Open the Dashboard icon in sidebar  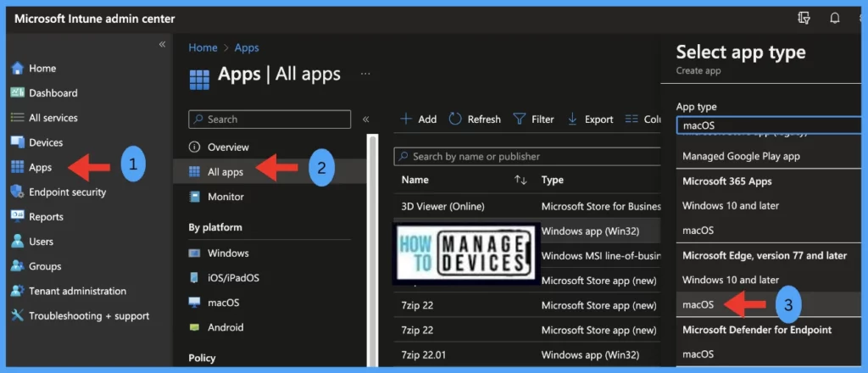[18, 93]
